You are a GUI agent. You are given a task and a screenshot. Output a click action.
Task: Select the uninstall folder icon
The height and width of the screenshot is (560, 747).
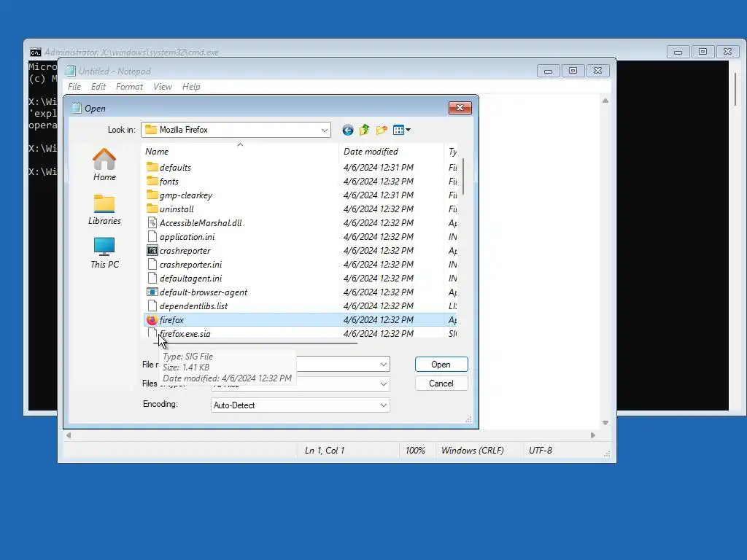[x=152, y=209]
